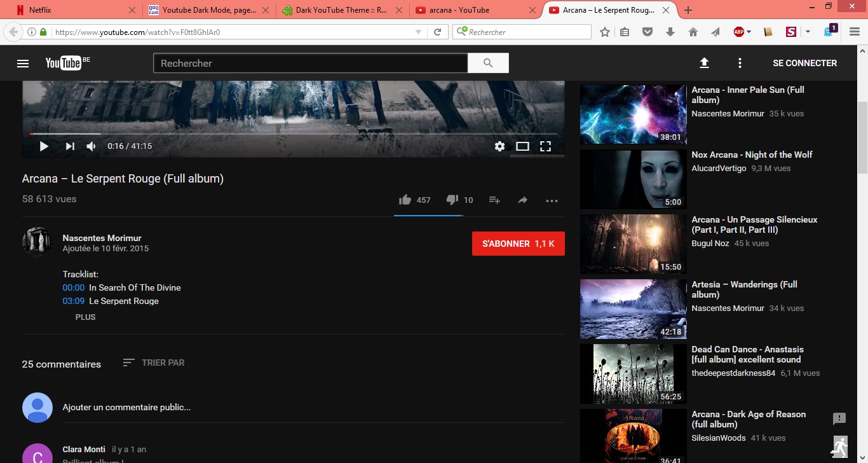Open more actions menu under the video
This screenshot has width=868, height=463.
tap(552, 200)
